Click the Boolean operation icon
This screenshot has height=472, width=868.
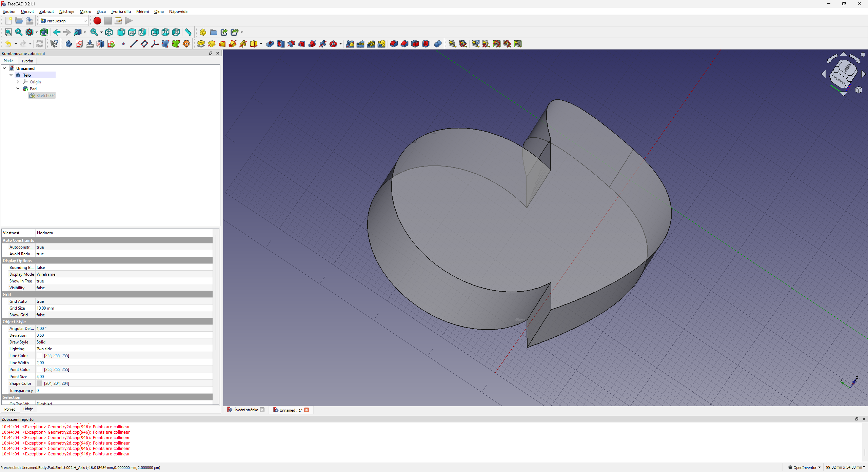tap(438, 44)
